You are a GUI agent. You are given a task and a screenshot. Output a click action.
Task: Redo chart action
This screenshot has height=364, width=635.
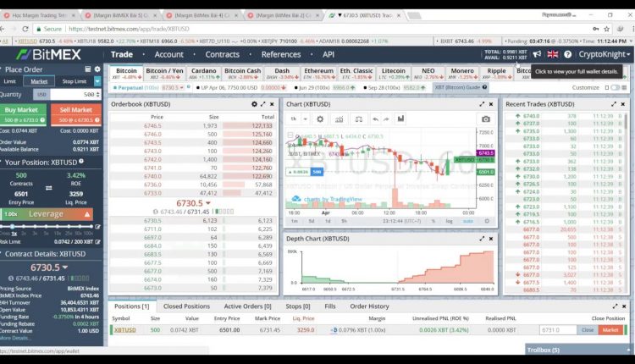coord(386,119)
